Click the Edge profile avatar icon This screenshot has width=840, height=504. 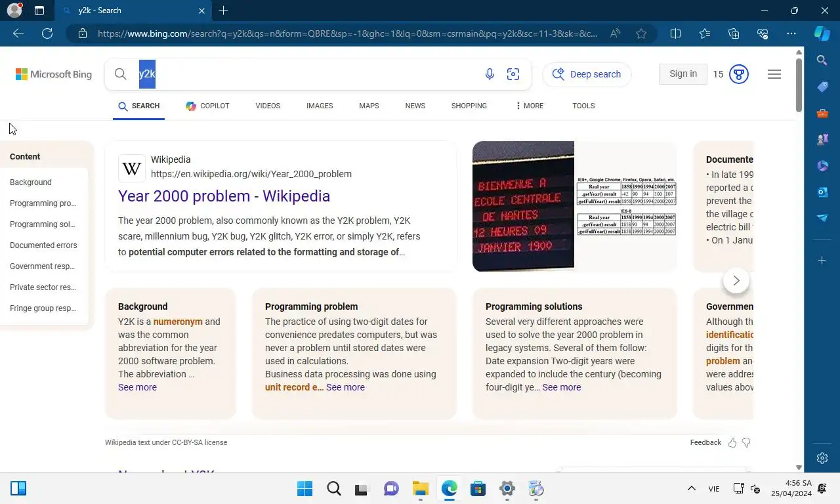click(14, 10)
